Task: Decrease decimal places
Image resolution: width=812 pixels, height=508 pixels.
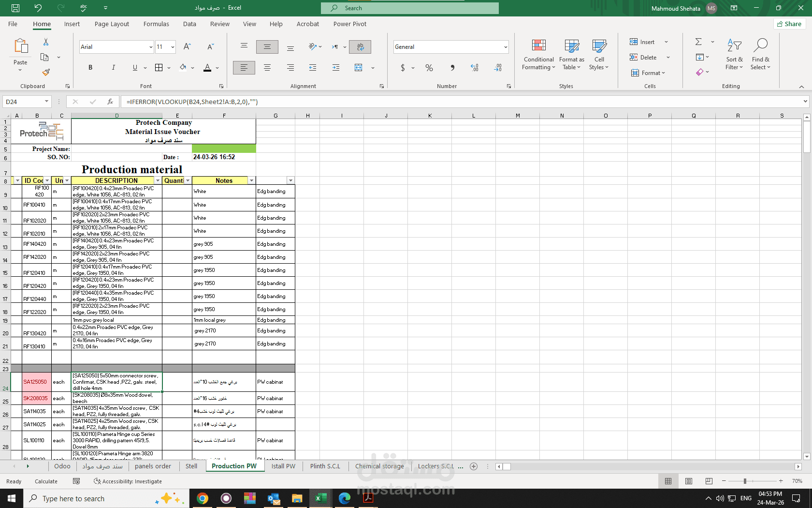Action: click(x=498, y=68)
